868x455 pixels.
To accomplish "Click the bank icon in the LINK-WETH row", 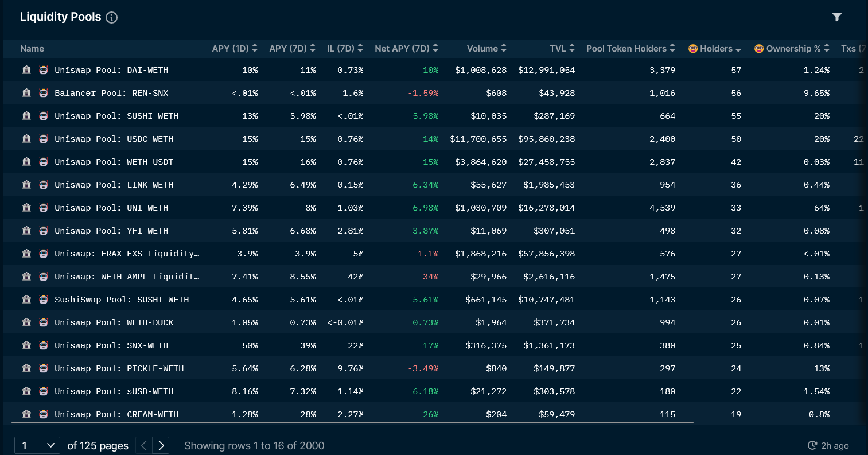I will (26, 185).
